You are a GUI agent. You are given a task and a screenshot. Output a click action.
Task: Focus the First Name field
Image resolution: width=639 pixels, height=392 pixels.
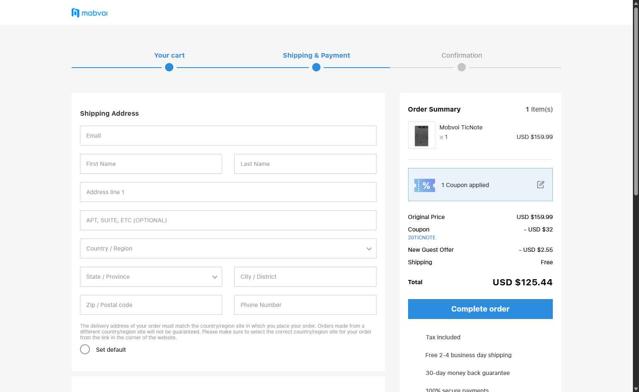tap(151, 164)
